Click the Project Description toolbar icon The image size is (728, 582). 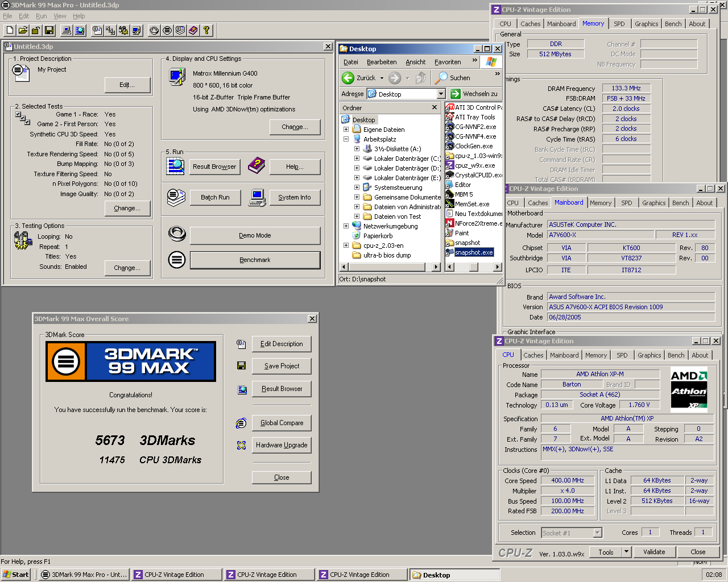click(97, 30)
